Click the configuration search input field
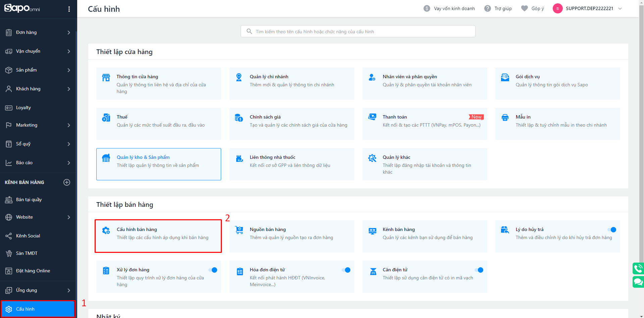 tap(358, 31)
